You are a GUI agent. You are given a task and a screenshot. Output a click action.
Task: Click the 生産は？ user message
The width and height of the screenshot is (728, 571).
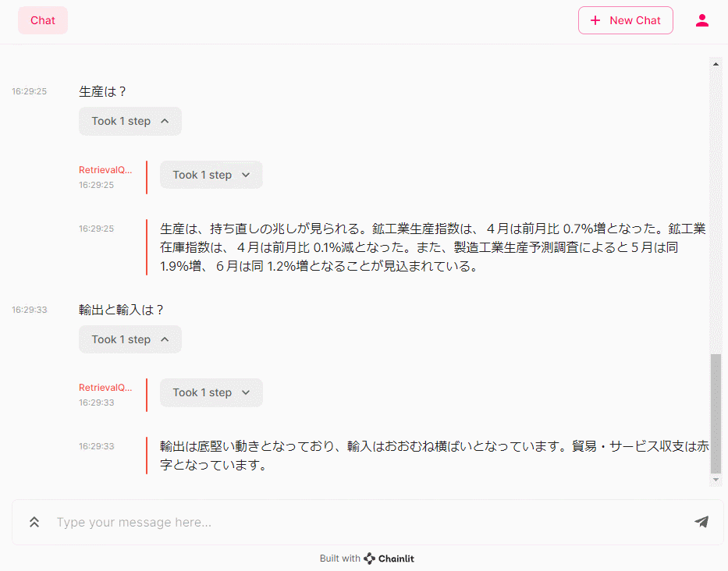click(103, 91)
